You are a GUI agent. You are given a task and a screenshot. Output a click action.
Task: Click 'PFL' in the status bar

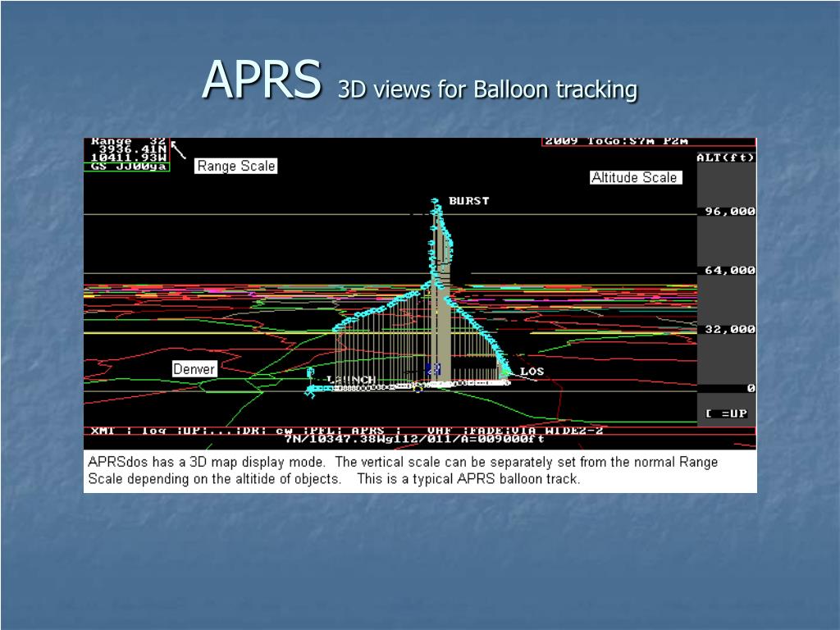[x=322, y=431]
